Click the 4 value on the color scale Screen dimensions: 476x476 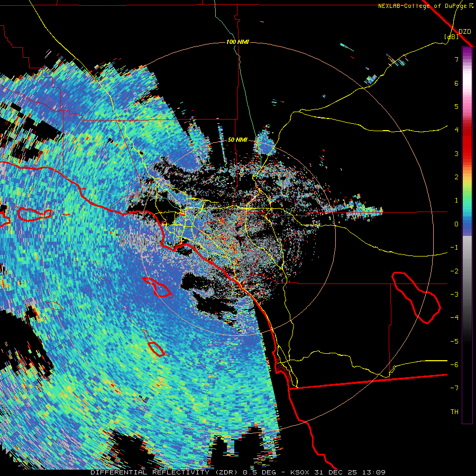coord(456,130)
